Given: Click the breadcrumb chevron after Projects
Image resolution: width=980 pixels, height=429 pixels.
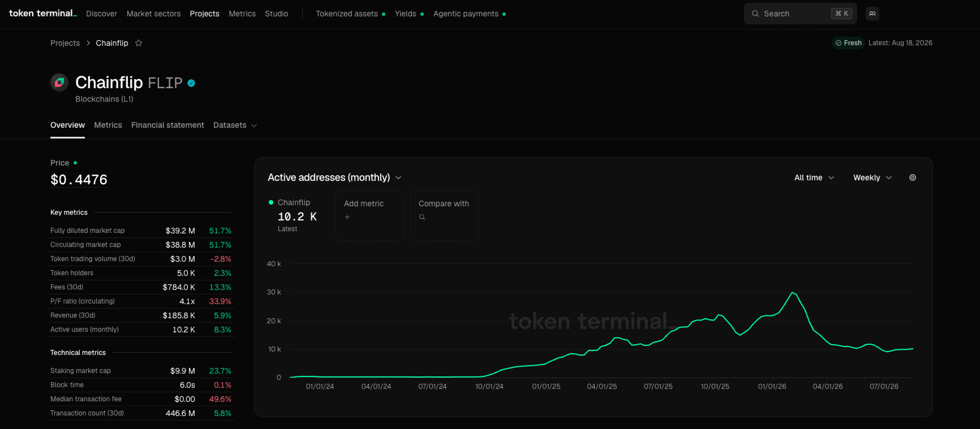Looking at the screenshot, I should coord(88,43).
